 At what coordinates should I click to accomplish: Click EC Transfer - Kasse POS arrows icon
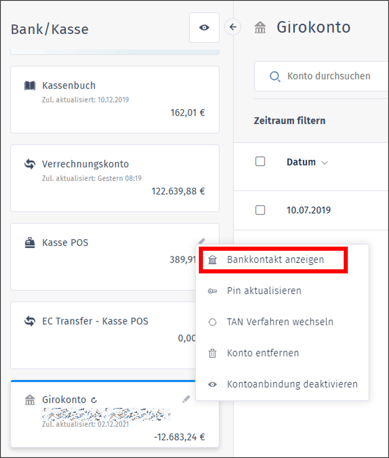click(x=30, y=321)
